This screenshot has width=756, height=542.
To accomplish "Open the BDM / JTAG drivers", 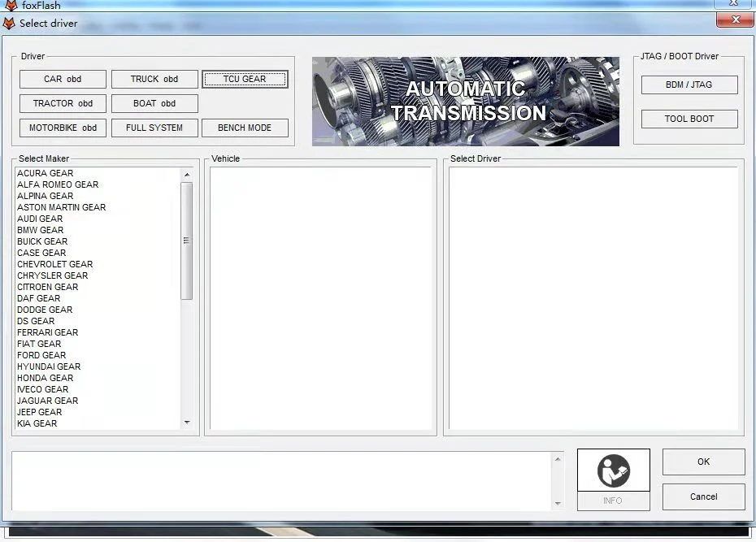I will [x=689, y=85].
